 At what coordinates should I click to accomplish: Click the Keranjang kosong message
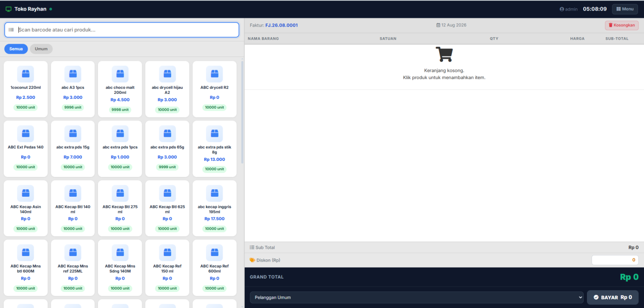point(444,71)
